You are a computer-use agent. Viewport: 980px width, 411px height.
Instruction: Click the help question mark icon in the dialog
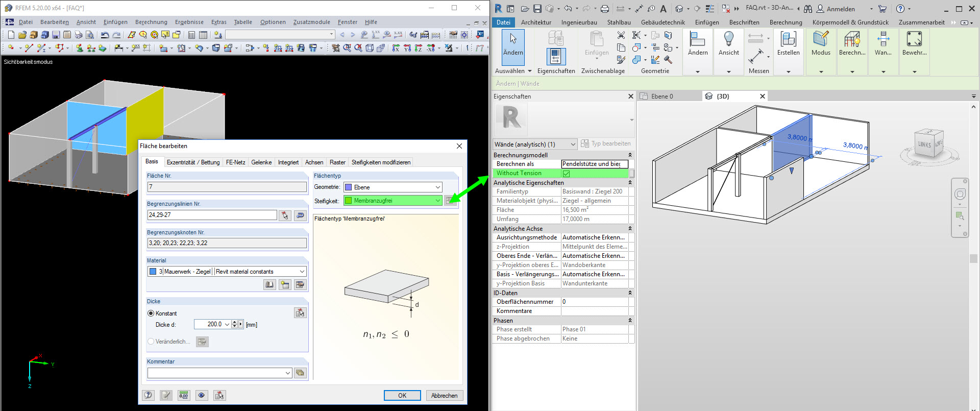(148, 395)
